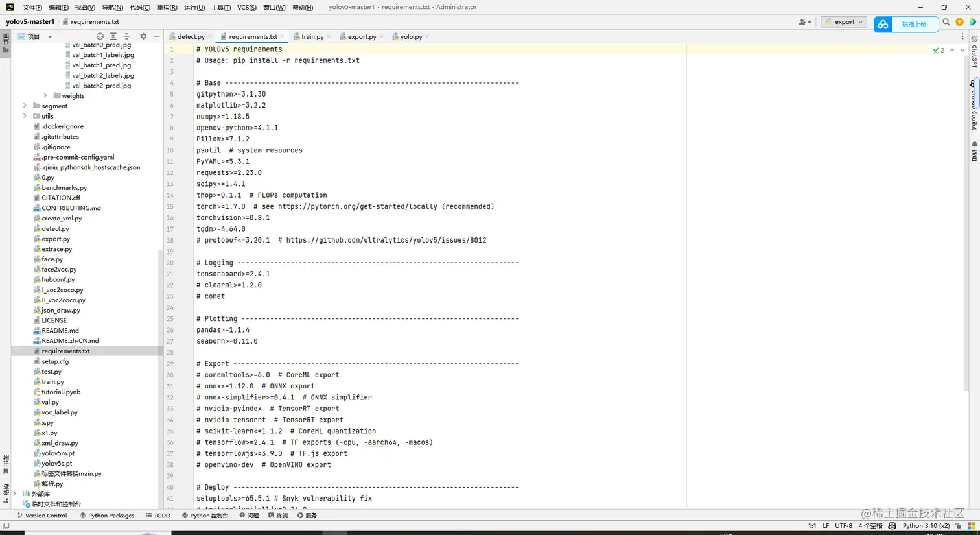Open the 问题 problems tool window
The width and height of the screenshot is (980, 535).
pos(249,516)
